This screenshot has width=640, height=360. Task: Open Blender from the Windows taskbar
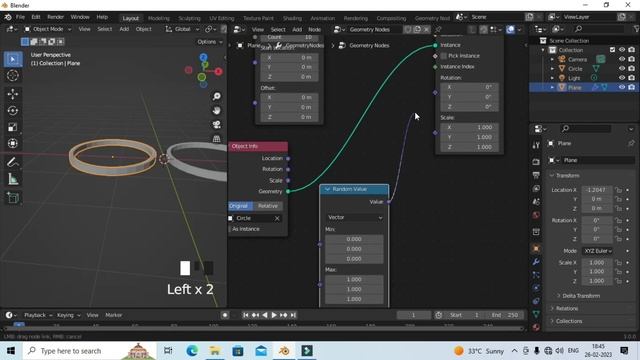tap(284, 351)
